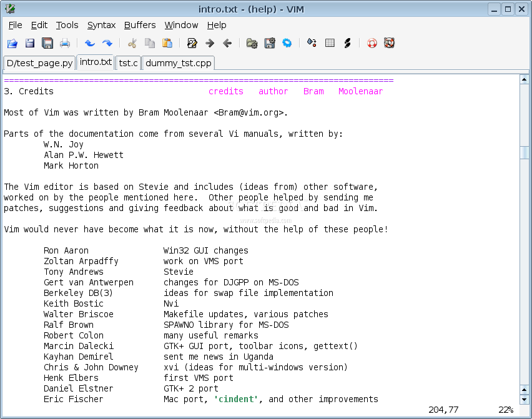Search in help with find-help icon
This screenshot has height=419, width=532.
click(389, 43)
